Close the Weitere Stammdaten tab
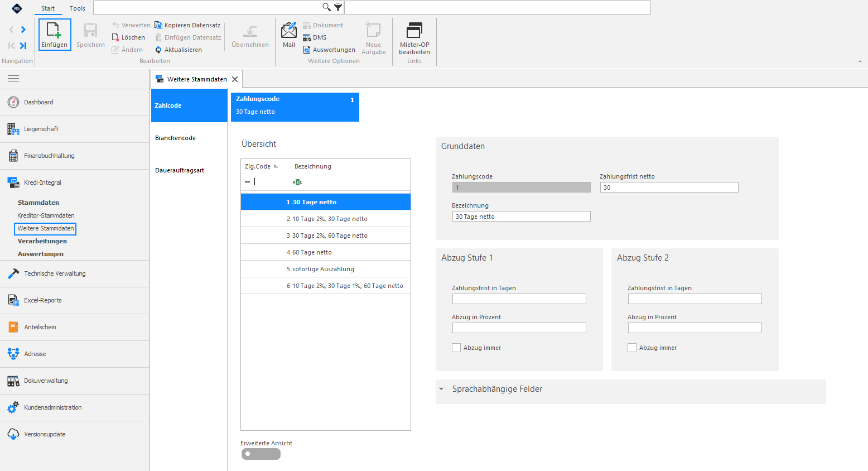 tap(235, 79)
